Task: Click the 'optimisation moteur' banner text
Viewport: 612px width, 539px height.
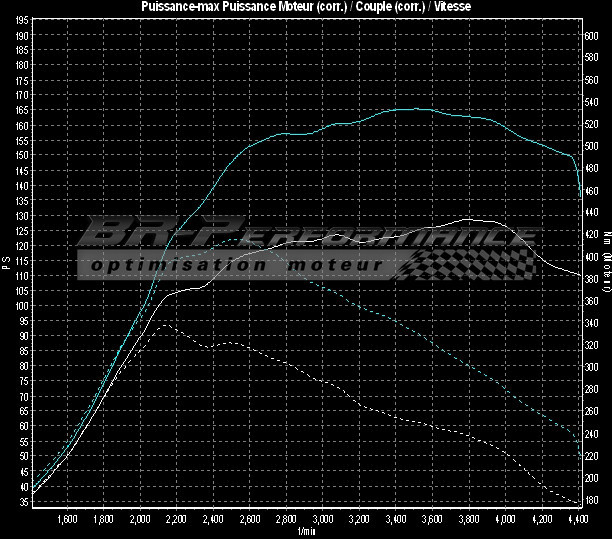Action: click(x=235, y=265)
